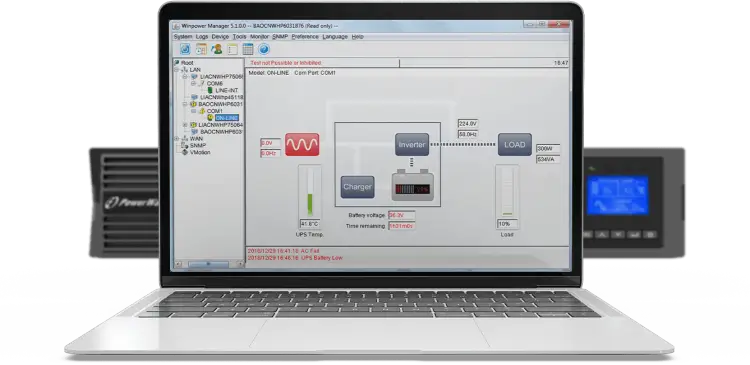Click the event log list toolbar icon
Image resolution: width=750 pixels, height=365 pixels.
(x=232, y=49)
